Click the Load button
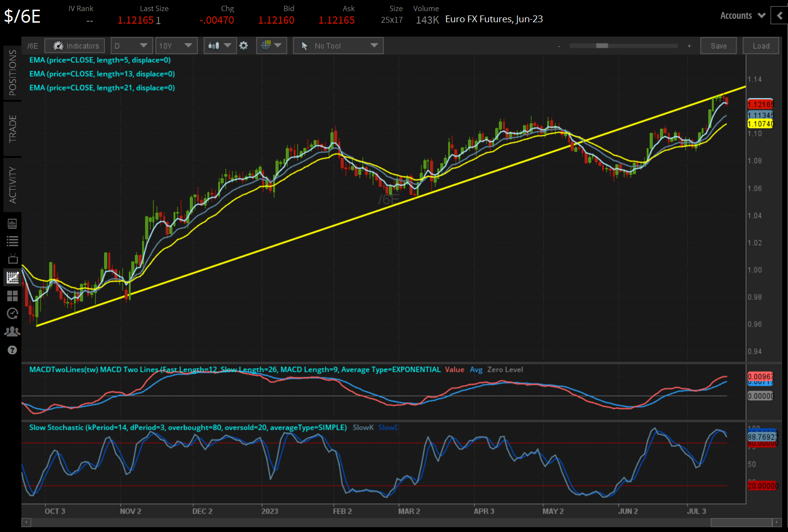This screenshot has height=532, width=788. (x=760, y=45)
